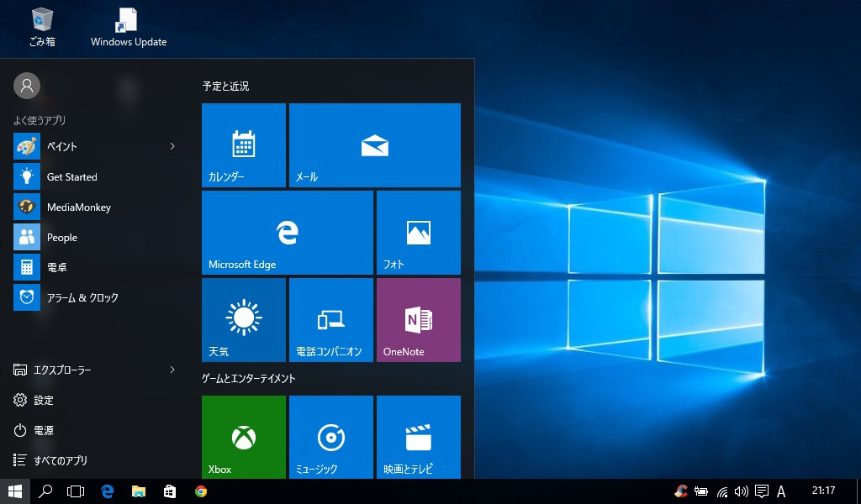This screenshot has width=861, height=504.
Task: Click the 'ゲームとエンターテイメント' group header
Action: point(249,378)
